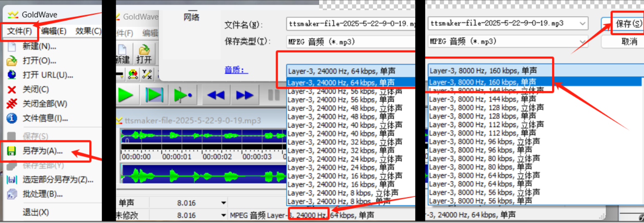Open dropdown arrow in 未修改 status row
Screen dimensions: 644x223
[224, 215]
